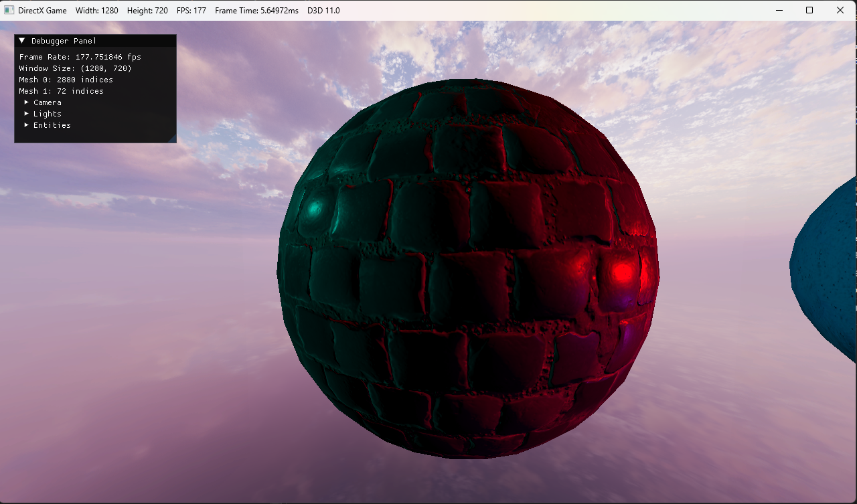This screenshot has width=857, height=504.
Task: Click the DirectX Game window icon
Action: (x=9, y=10)
